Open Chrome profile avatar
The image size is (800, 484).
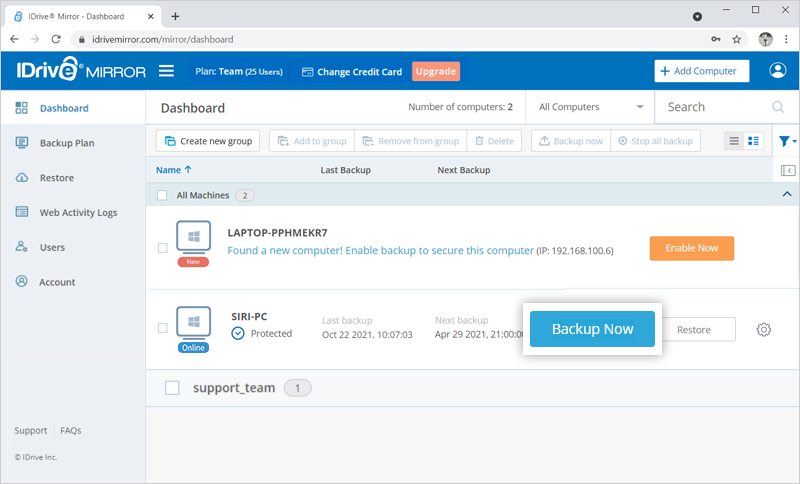click(765, 39)
